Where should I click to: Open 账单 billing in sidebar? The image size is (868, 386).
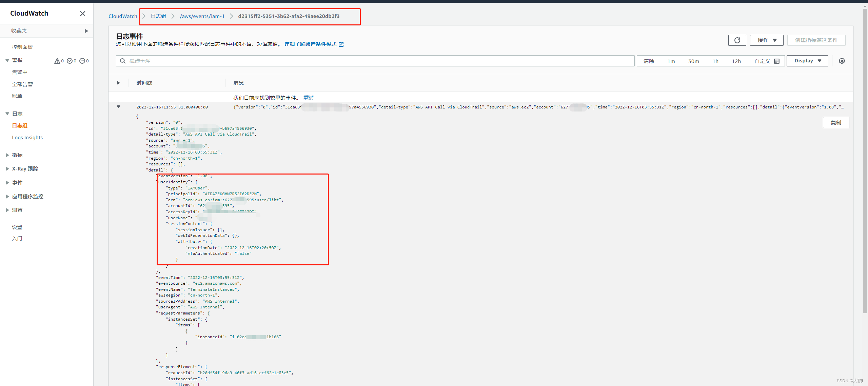(17, 96)
